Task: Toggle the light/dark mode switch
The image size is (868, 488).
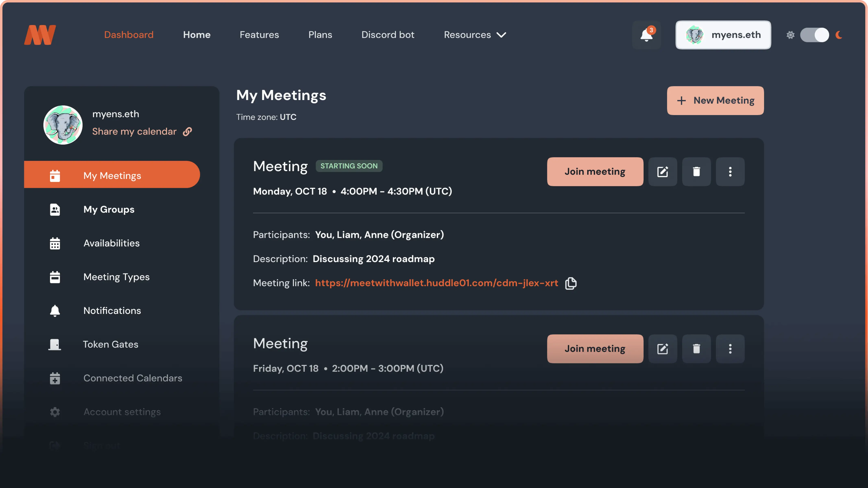Action: pyautogui.click(x=815, y=35)
